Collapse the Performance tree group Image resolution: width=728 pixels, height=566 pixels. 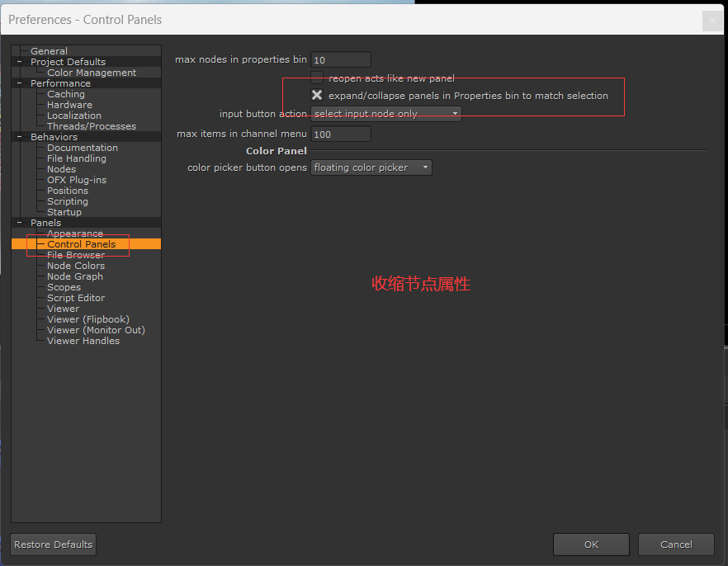point(20,83)
